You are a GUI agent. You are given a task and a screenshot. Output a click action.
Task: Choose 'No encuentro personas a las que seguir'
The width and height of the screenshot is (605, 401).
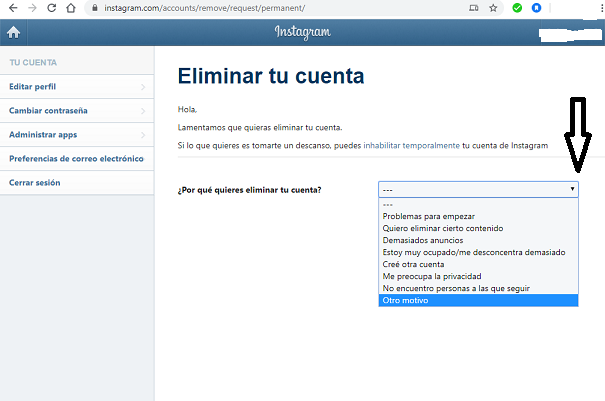[x=478, y=288]
